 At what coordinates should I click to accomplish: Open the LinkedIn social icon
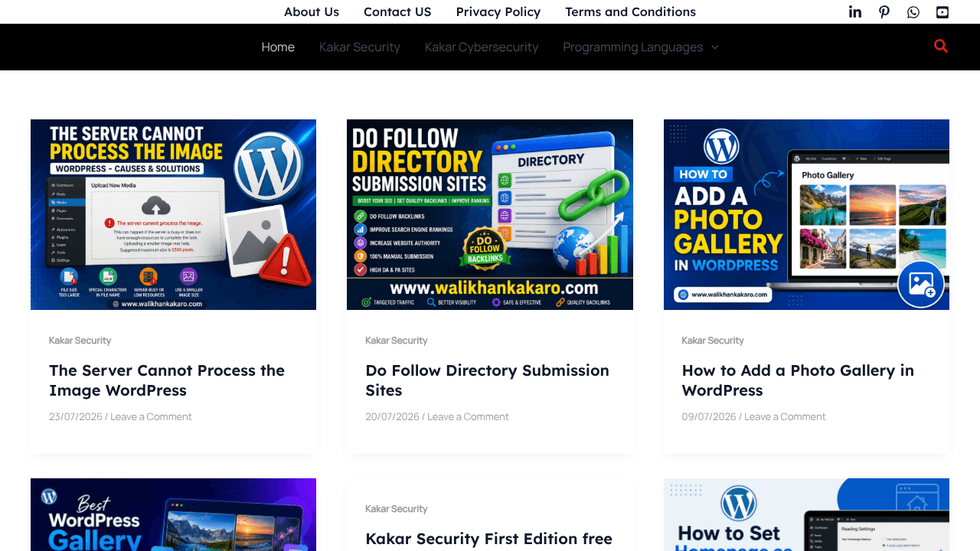(x=855, y=11)
